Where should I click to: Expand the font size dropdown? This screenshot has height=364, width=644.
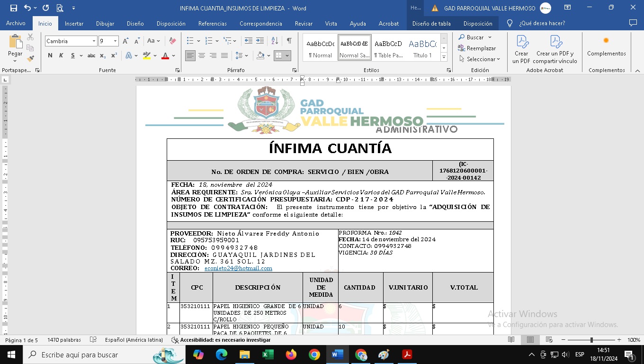[115, 41]
